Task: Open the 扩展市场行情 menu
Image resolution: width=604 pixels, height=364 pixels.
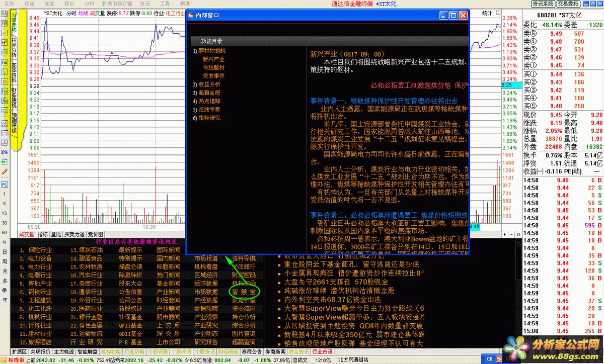Action: (x=117, y=4)
